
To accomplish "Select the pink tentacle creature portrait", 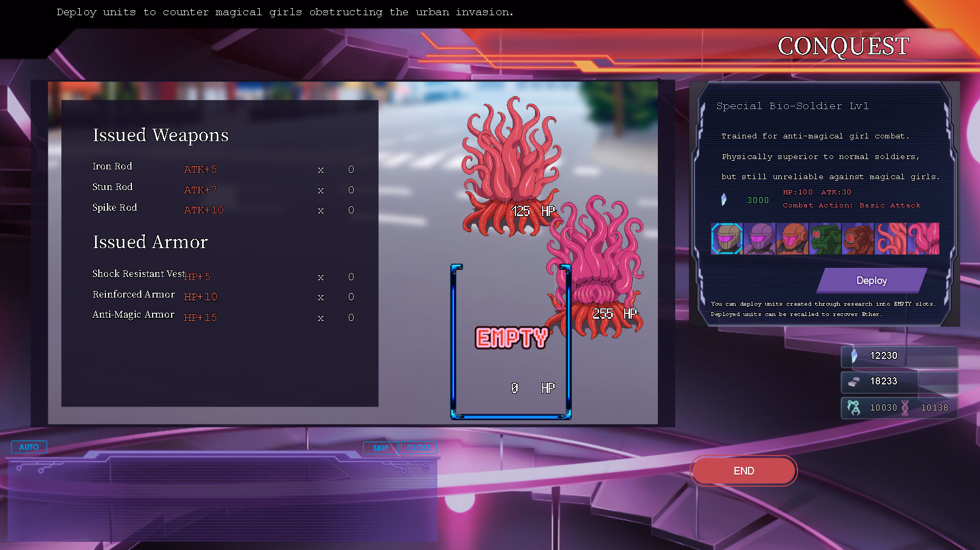I will pos(924,239).
